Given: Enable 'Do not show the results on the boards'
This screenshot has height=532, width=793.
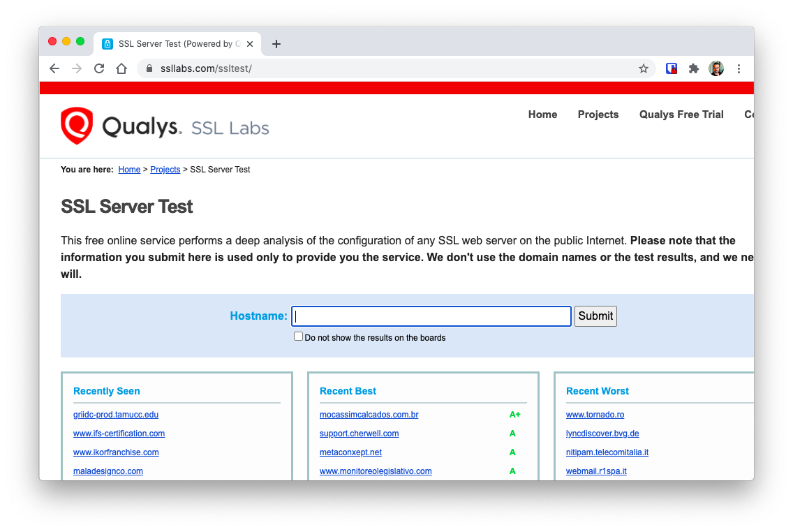Looking at the screenshot, I should coord(298,337).
